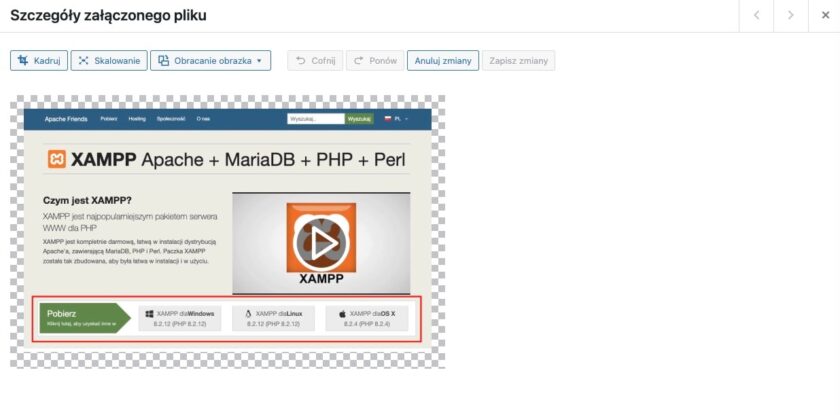Click the Kadruj crop button
The width and height of the screenshot is (840, 415).
pyautogui.click(x=39, y=61)
